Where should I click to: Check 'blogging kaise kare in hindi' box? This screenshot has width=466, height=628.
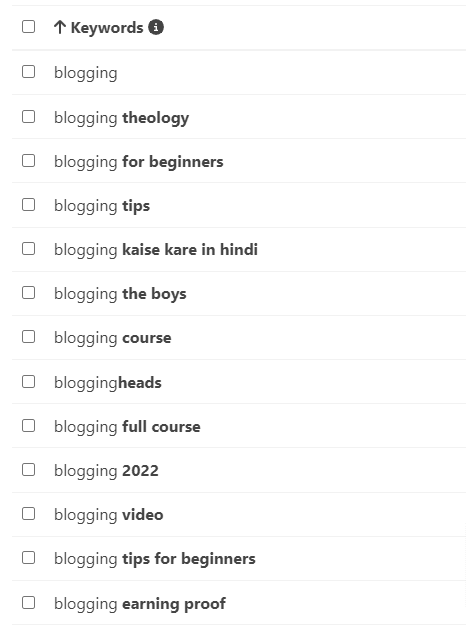pos(28,249)
